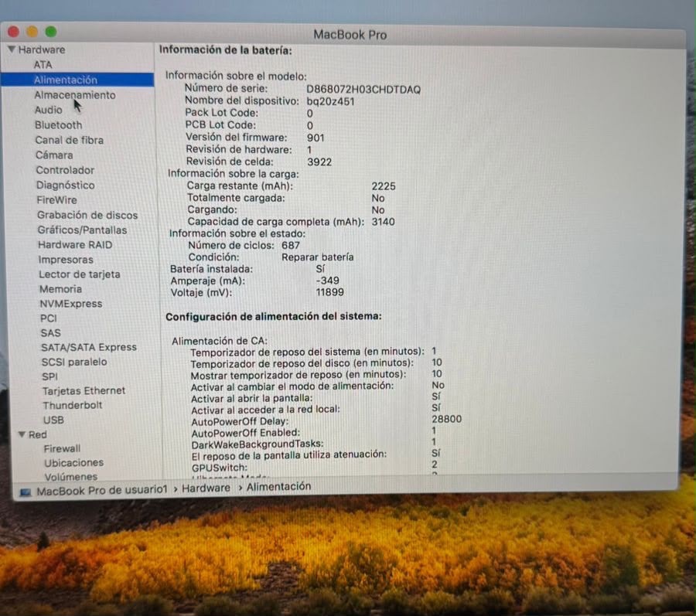This screenshot has width=696, height=616.
Task: Open Diagnóstico section
Action: [66, 185]
